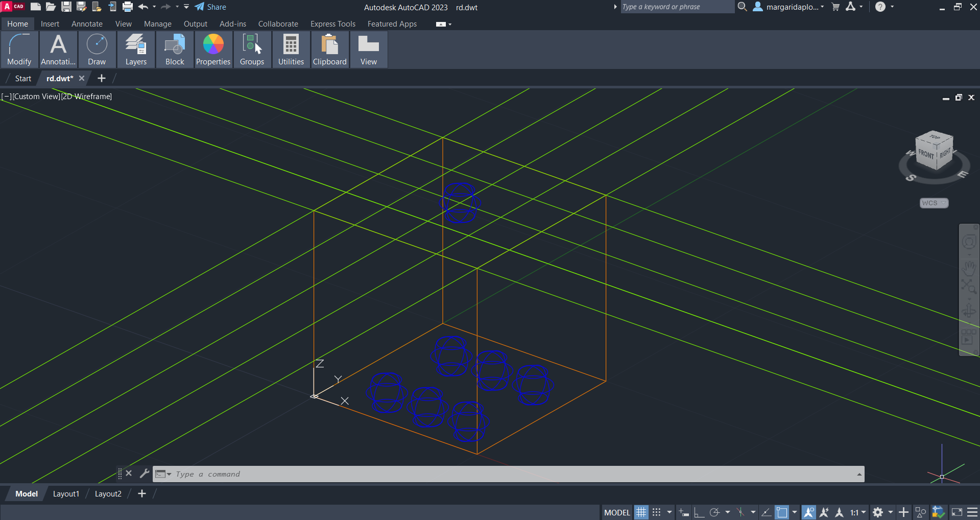Open the Clipboard ribbon panel
The height and width of the screenshot is (520, 980).
329,50
